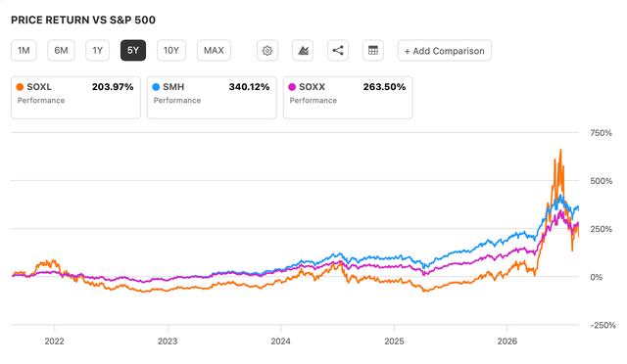
Task: Switch chart type with mountain icon
Action: tap(303, 51)
